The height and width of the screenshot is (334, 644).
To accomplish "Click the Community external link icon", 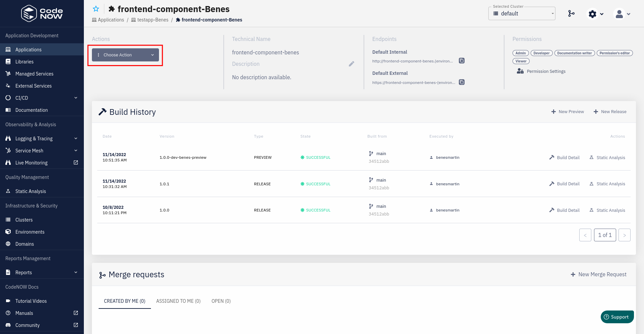I will tap(76, 325).
